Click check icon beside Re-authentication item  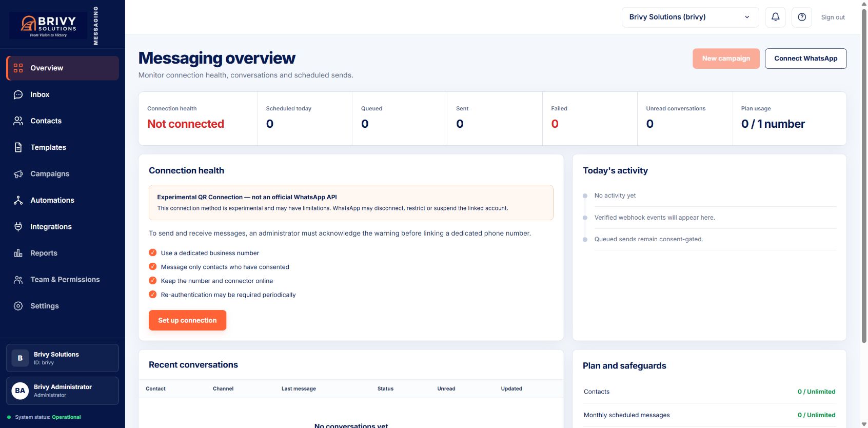[152, 294]
